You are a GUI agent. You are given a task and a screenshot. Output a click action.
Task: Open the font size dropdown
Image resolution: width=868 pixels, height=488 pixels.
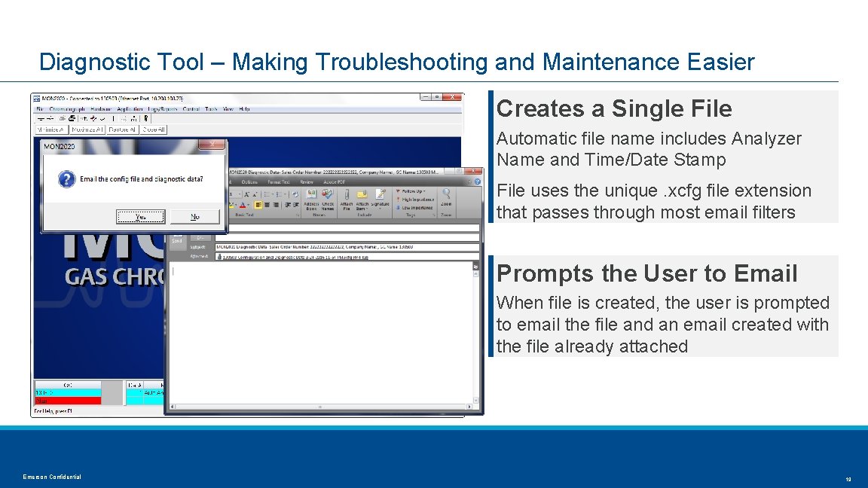point(239,195)
